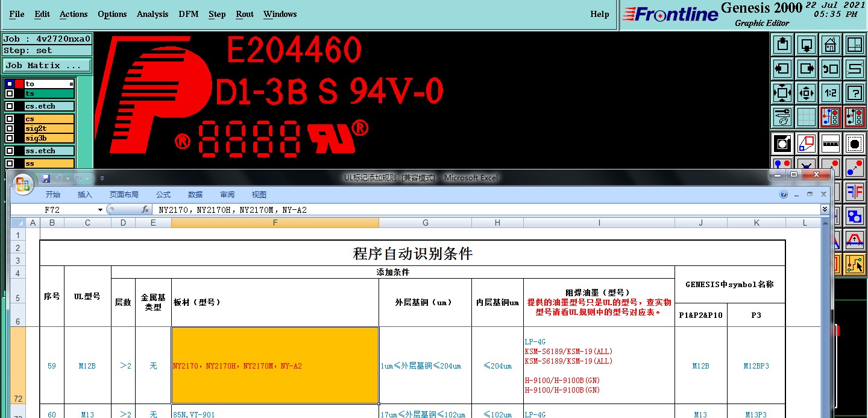Click the black net traffic light icon

pyautogui.click(x=854, y=116)
